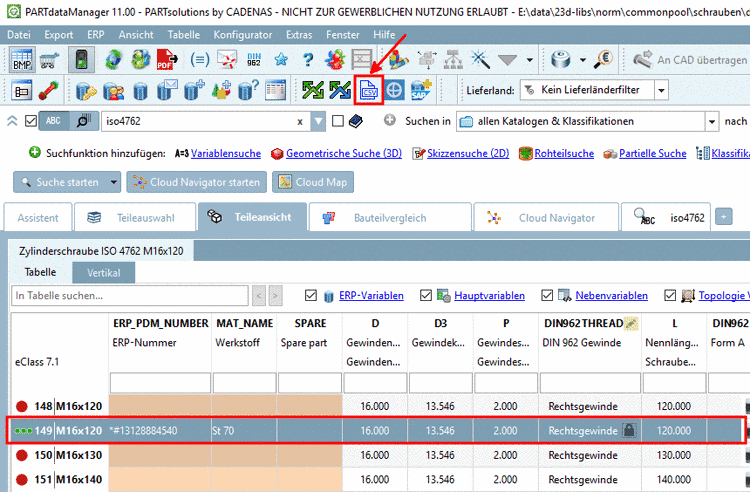
Task: Click the An CAD übertragen button
Action: (690, 60)
